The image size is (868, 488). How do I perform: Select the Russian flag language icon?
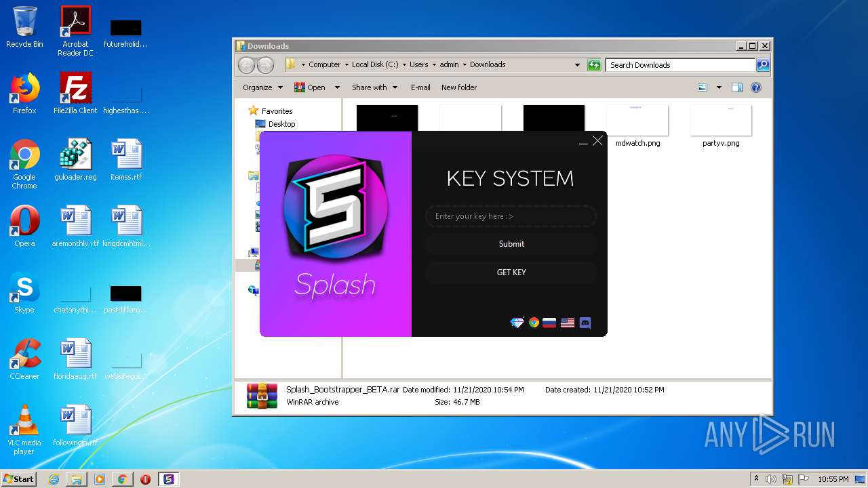click(549, 323)
